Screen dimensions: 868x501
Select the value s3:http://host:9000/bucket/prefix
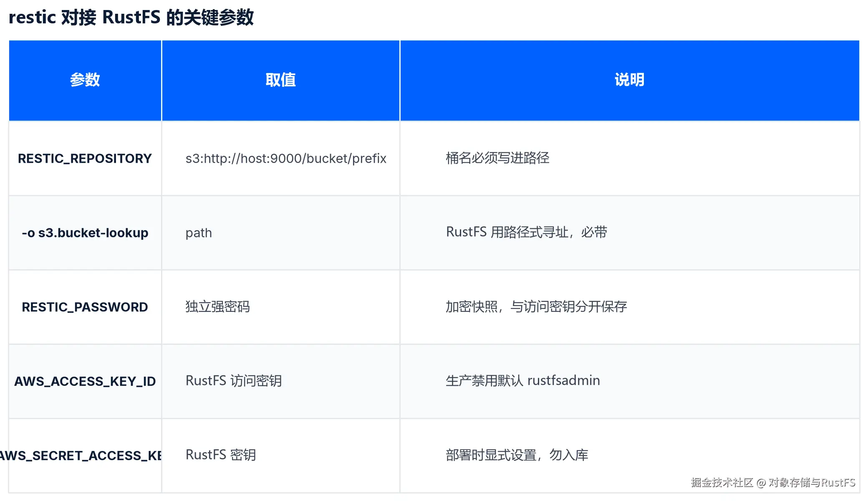coord(286,159)
